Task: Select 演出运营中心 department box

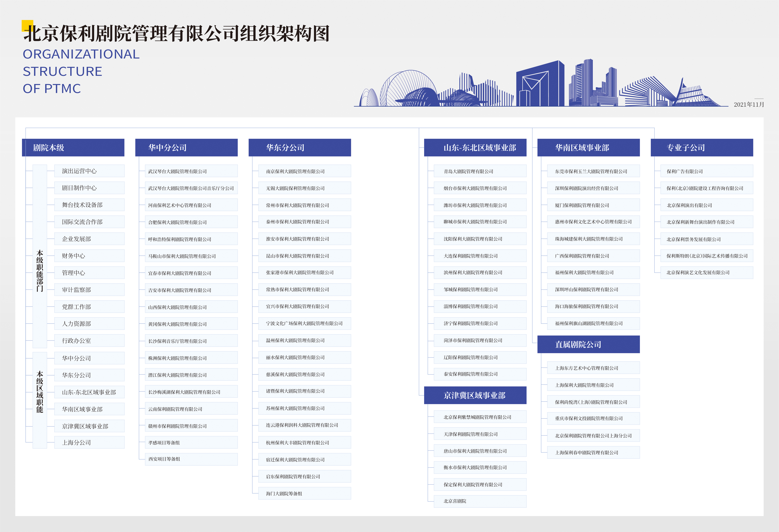Action: pyautogui.click(x=89, y=171)
